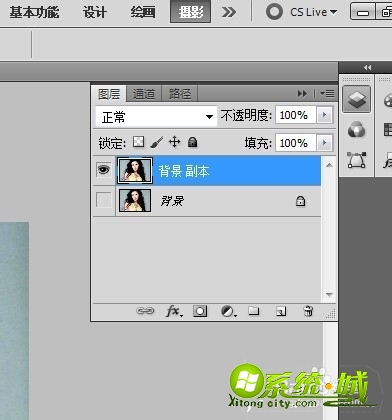
Task: Toggle lock all padlock icon
Action: pyautogui.click(x=192, y=142)
